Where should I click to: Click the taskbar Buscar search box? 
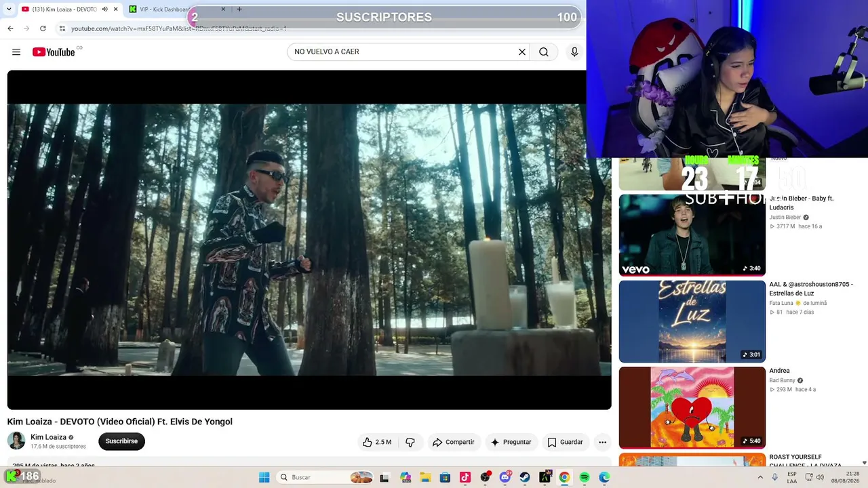click(x=325, y=477)
